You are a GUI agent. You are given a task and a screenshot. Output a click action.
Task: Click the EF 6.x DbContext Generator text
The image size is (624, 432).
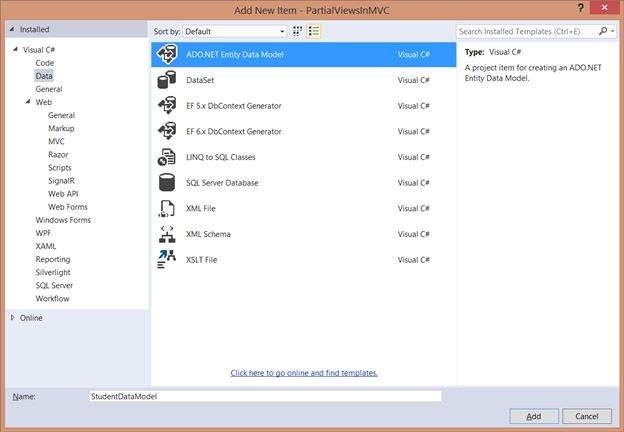pos(234,131)
